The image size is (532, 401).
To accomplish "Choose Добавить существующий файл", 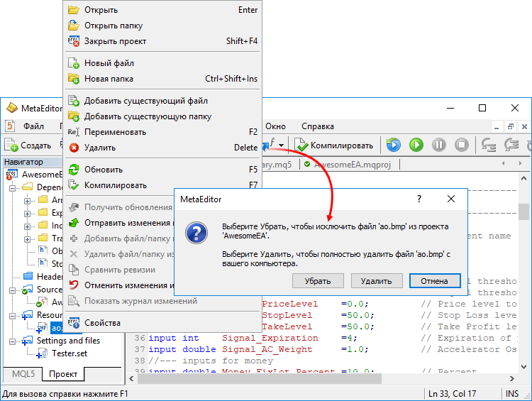I will pos(162,101).
